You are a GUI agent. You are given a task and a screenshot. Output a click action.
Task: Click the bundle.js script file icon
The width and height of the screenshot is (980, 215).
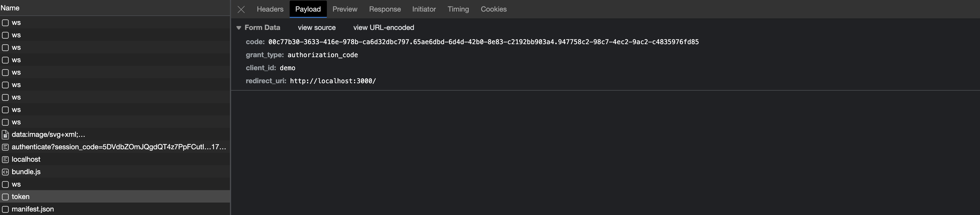tap(5, 172)
